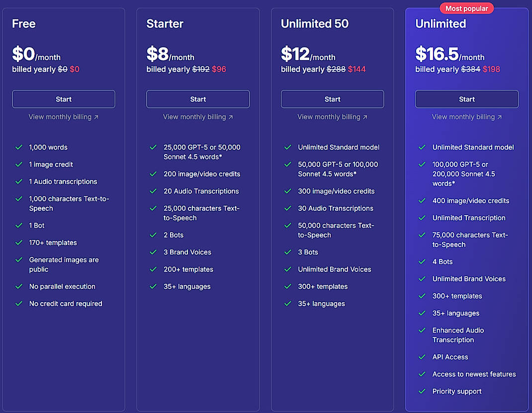Click checkmark beside 3 Bots
The height and width of the screenshot is (413, 532).
tap(288, 252)
